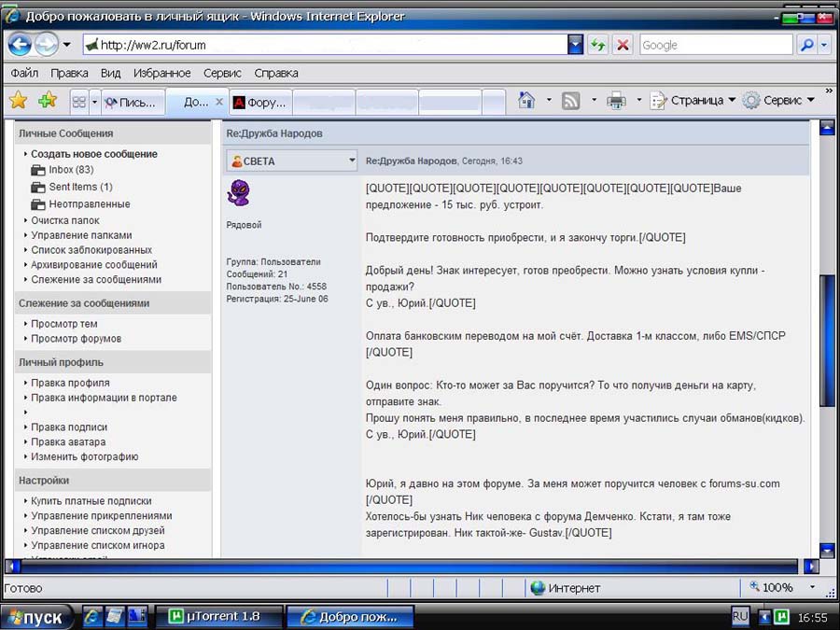Open Favorites Center star icon

18,101
